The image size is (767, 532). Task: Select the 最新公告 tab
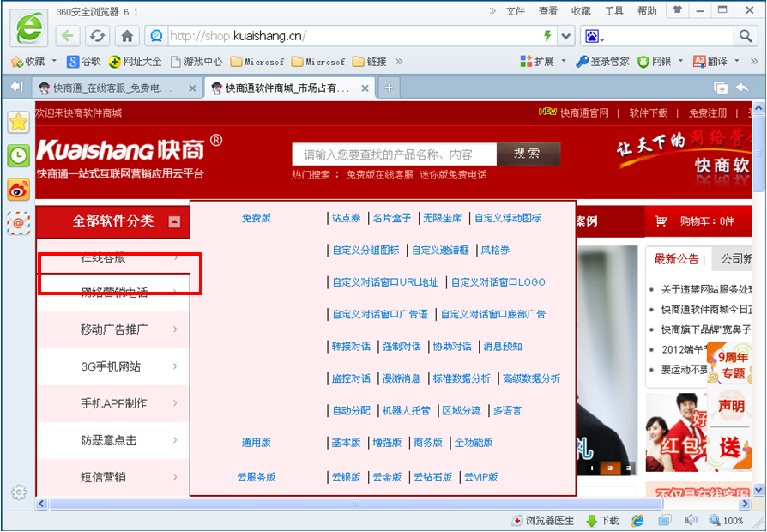click(677, 259)
